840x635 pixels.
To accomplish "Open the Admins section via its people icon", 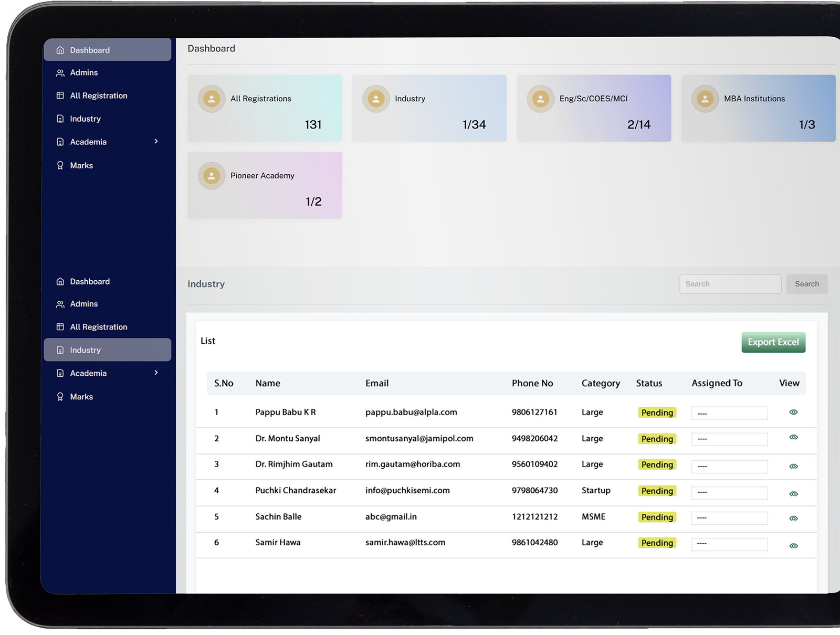I will [x=60, y=72].
